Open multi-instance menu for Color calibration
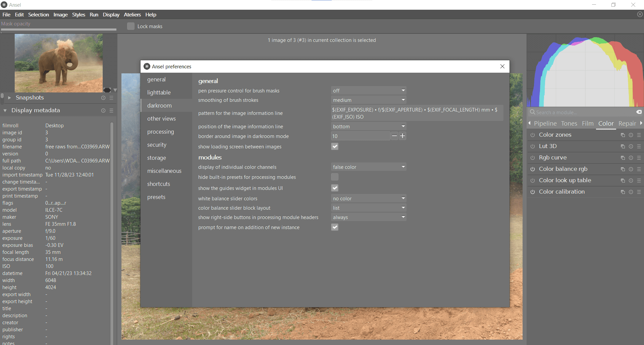Image resolution: width=644 pixels, height=345 pixels. tap(623, 192)
